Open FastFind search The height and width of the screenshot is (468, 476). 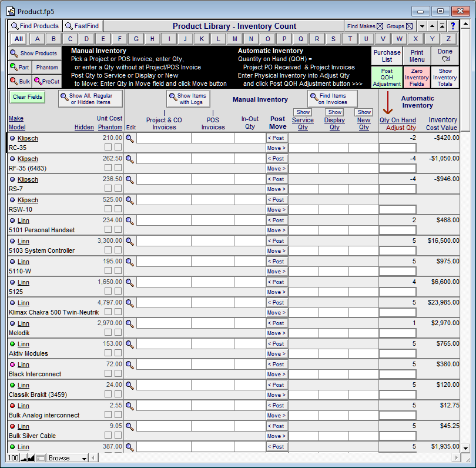pos(83,26)
